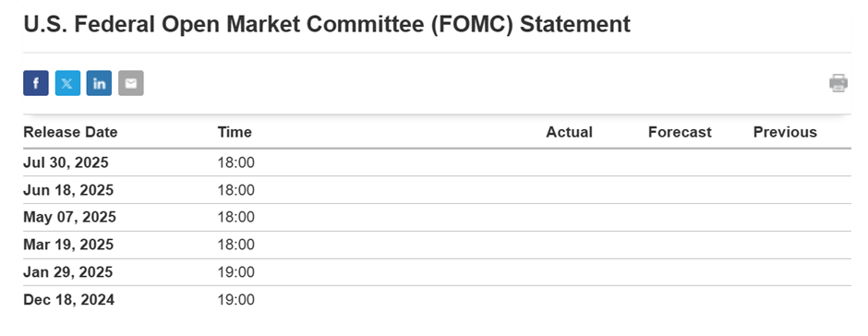Share on X (Twitter) icon
The width and height of the screenshot is (868, 336).
click(67, 83)
